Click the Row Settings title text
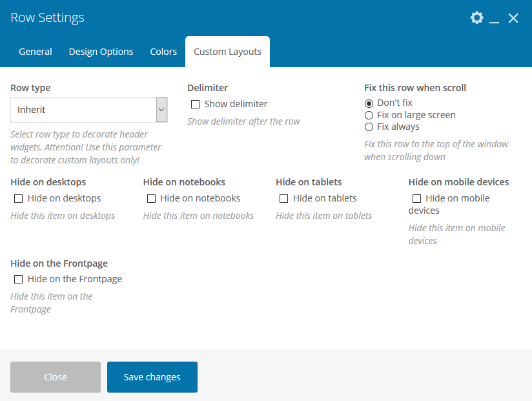Viewport: 532px width, 401px height. click(47, 17)
